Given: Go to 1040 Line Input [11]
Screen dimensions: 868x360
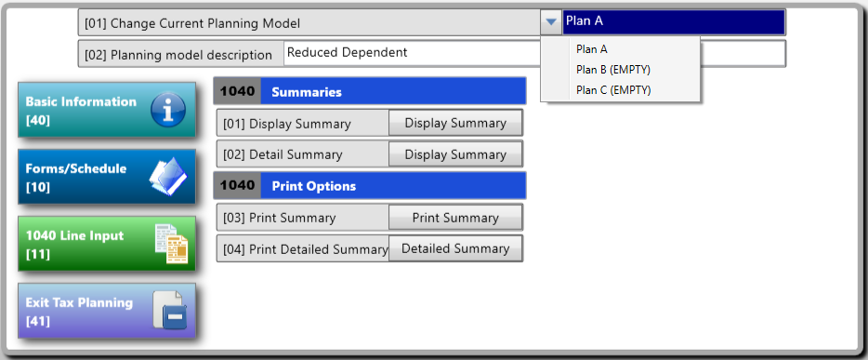Looking at the screenshot, I should [x=107, y=244].
